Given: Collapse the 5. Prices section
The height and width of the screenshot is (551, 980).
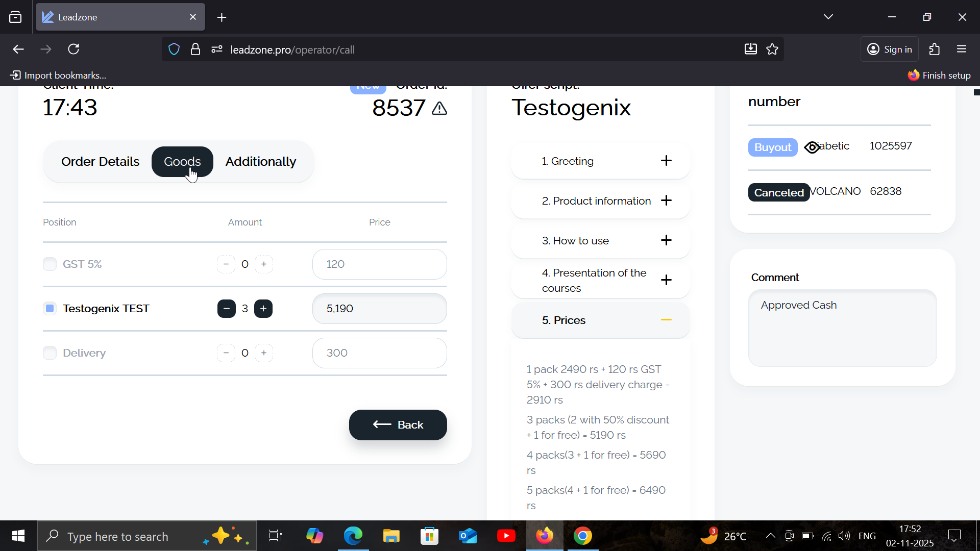Looking at the screenshot, I should tap(666, 320).
